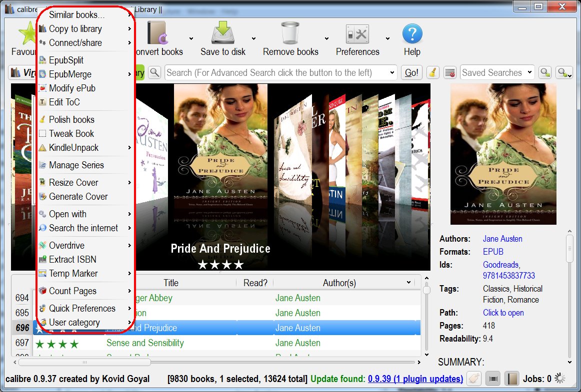
Task: Open the Author(s) column sort arrow
Action: point(408,283)
